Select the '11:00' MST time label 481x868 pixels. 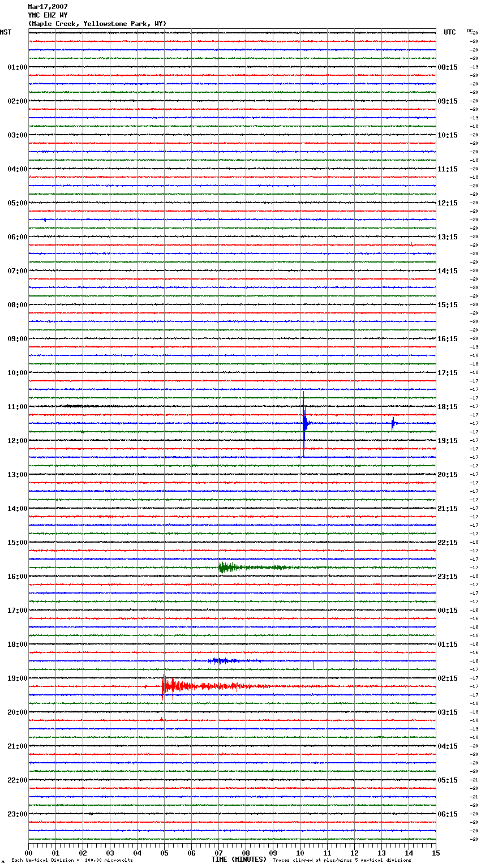coord(17,407)
